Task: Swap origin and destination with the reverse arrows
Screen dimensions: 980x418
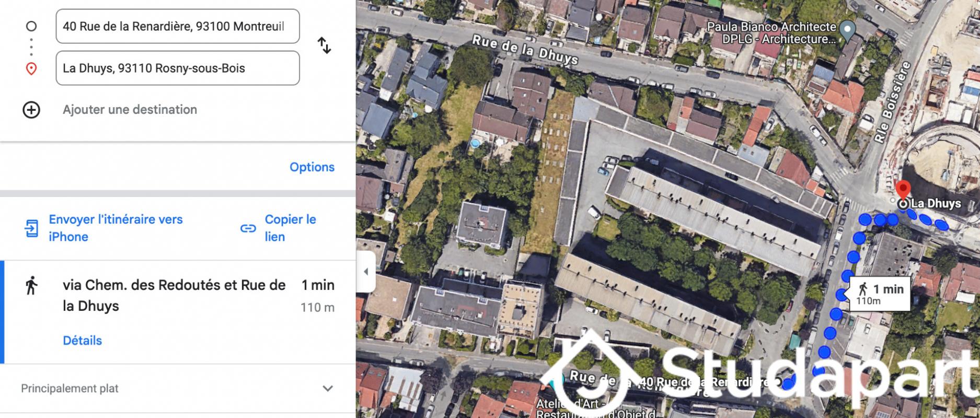Action: click(x=324, y=45)
